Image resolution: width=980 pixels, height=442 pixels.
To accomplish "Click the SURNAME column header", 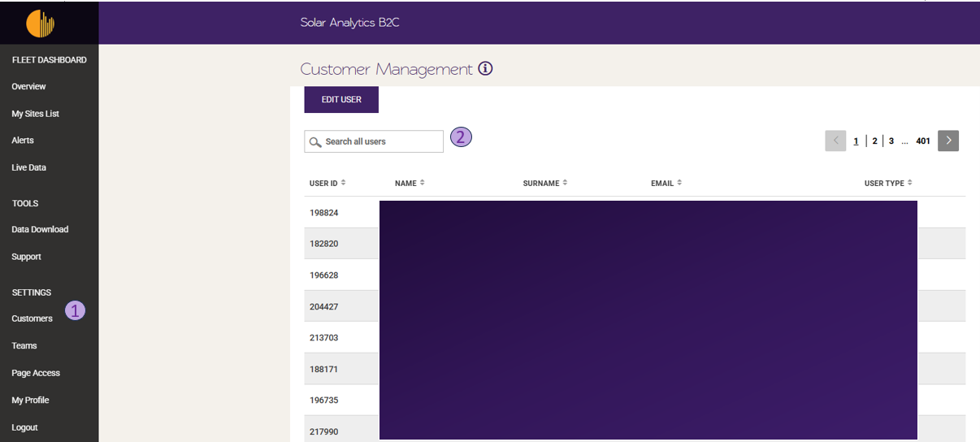I will click(541, 184).
